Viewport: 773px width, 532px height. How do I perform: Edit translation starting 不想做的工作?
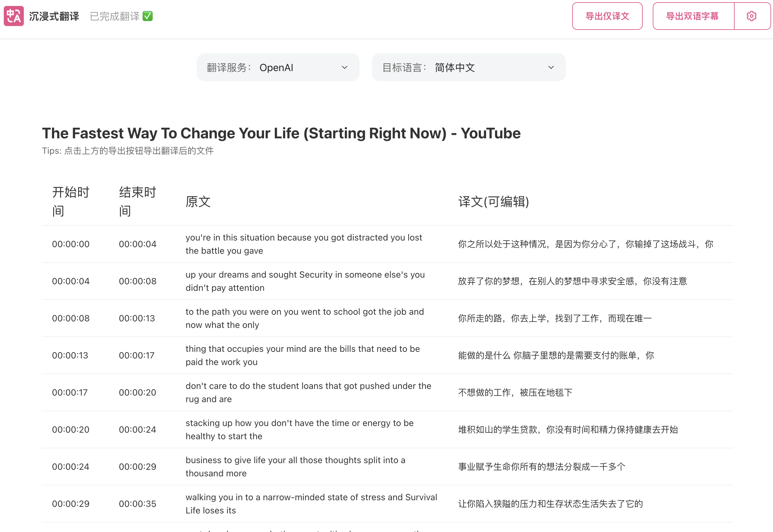click(515, 392)
